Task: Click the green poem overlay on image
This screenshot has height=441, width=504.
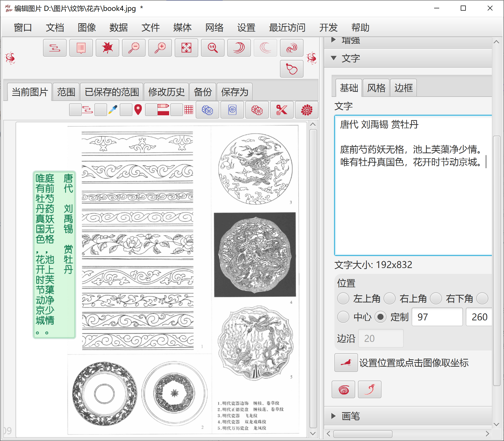Action: point(54,255)
